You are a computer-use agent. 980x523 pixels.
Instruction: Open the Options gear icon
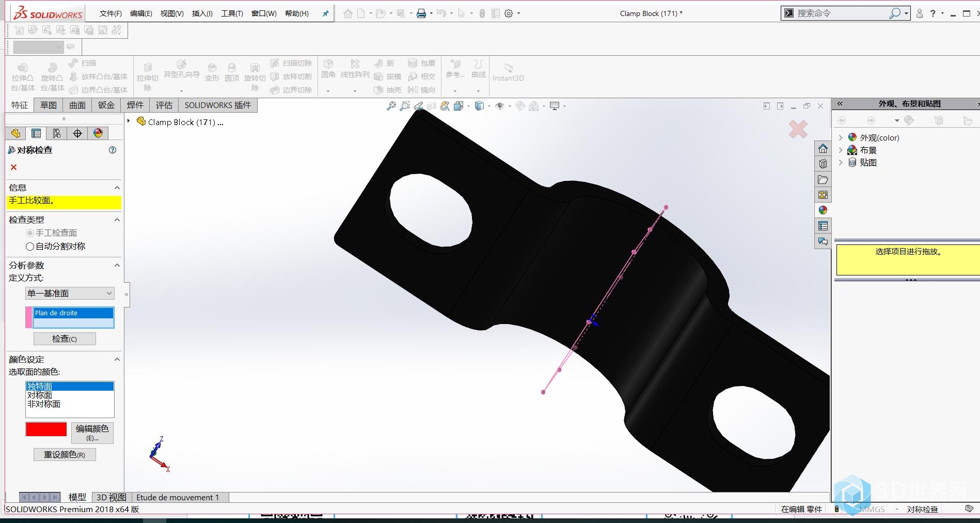(x=509, y=13)
